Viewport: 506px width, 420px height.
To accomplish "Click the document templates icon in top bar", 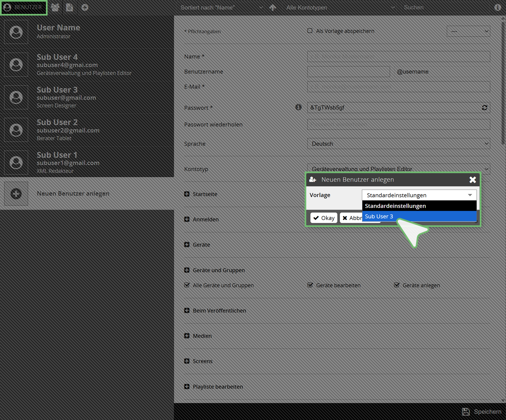I will click(70, 7).
